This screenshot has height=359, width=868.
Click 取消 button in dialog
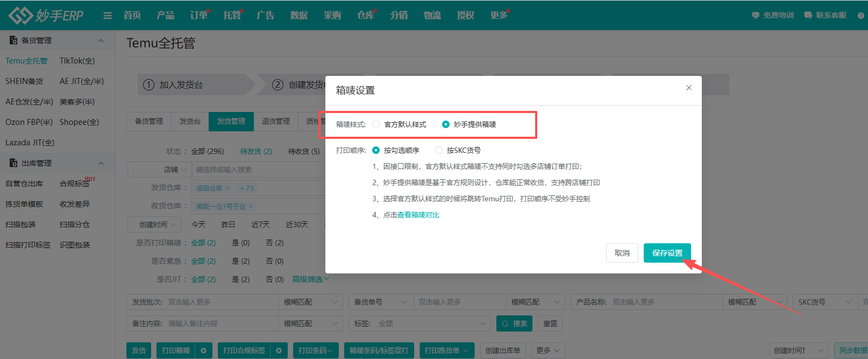click(x=622, y=253)
